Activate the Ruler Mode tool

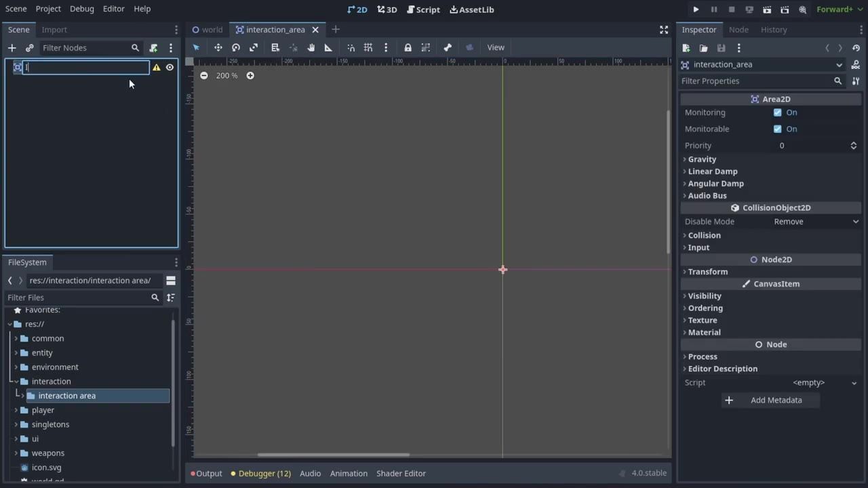pyautogui.click(x=328, y=47)
